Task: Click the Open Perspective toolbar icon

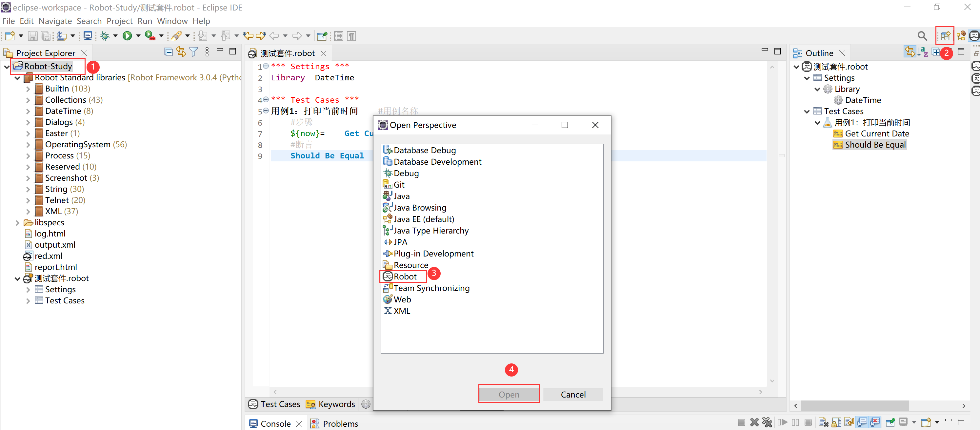Action: (945, 36)
